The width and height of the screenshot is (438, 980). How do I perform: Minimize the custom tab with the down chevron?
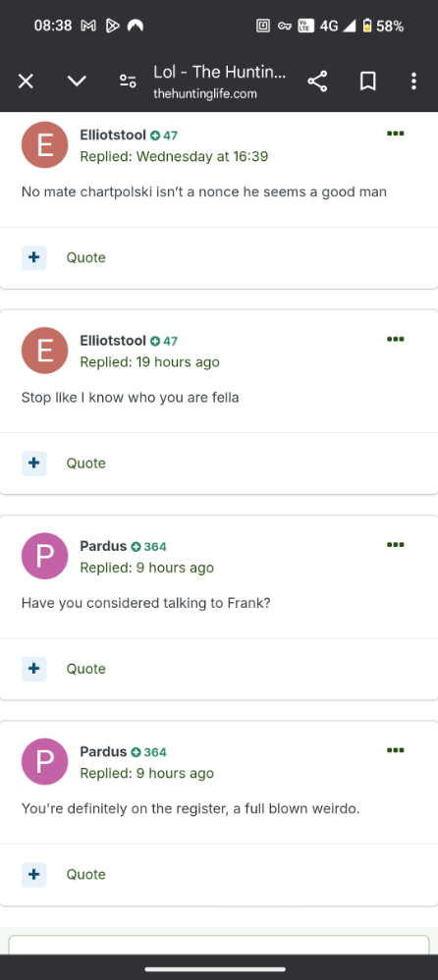(77, 82)
